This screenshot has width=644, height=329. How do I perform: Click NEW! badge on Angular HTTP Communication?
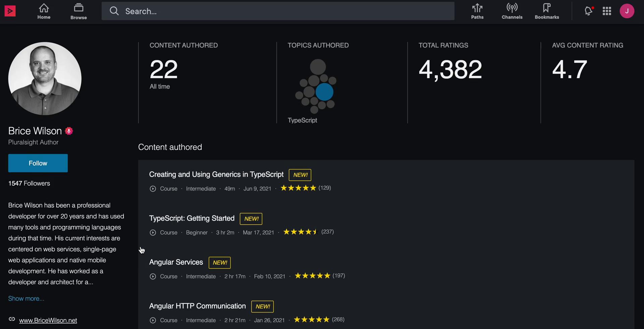[x=263, y=307]
